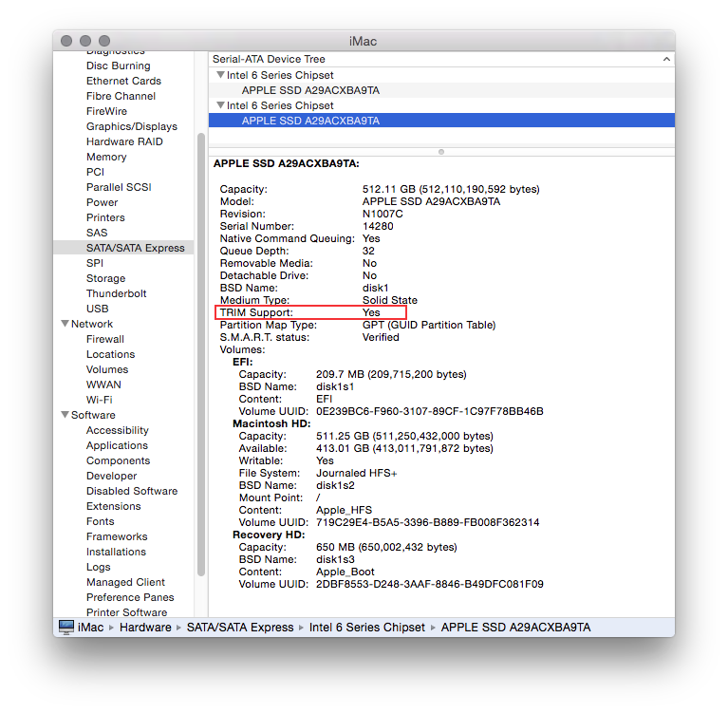Select SAS in the sidebar

point(97,233)
